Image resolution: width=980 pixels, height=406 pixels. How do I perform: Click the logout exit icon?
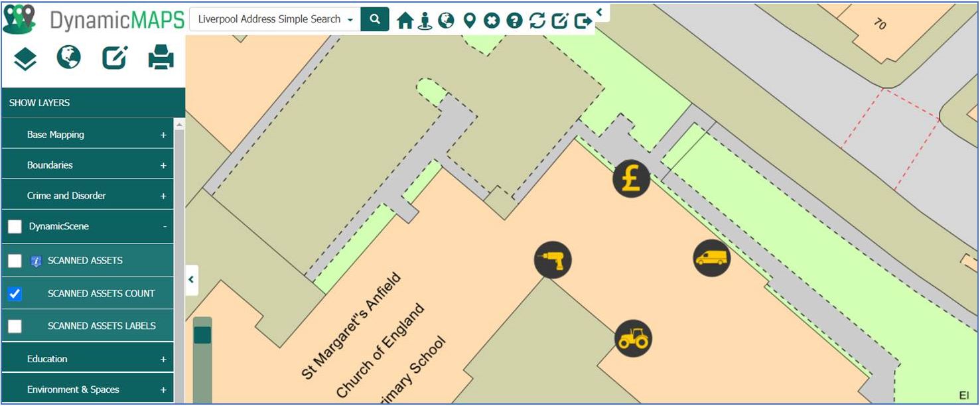click(583, 21)
